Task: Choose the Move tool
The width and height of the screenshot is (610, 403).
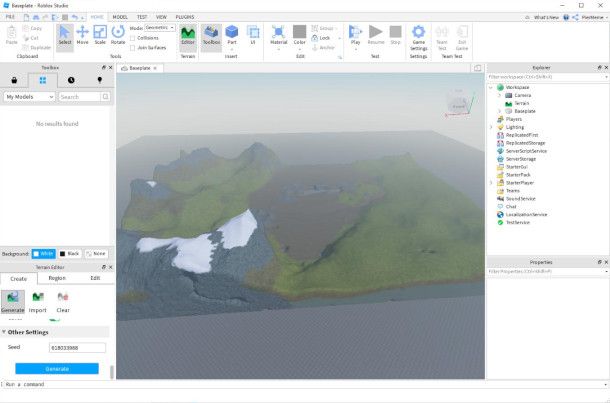Action: point(82,35)
